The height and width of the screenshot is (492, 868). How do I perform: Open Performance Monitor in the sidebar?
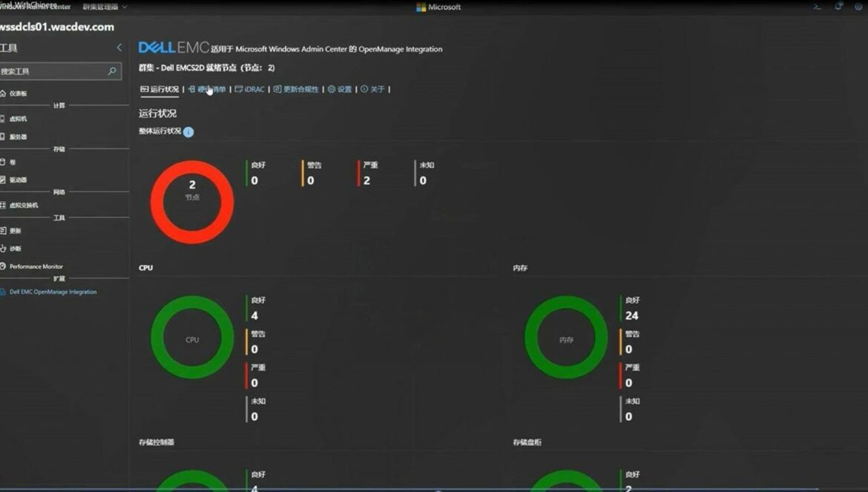[x=32, y=266]
